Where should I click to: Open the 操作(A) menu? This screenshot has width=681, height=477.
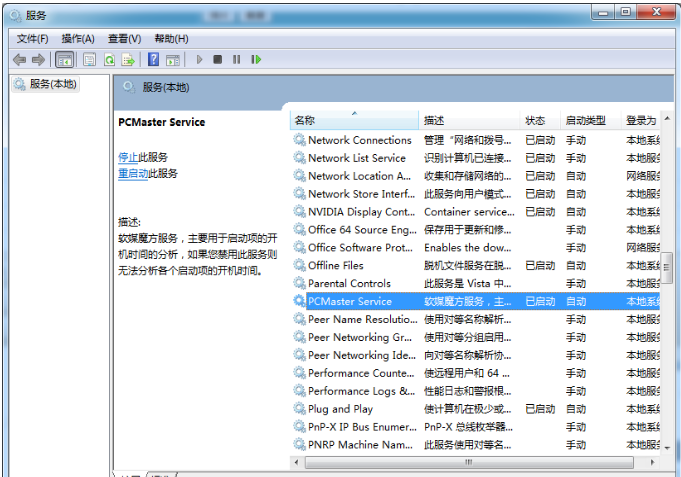78,38
